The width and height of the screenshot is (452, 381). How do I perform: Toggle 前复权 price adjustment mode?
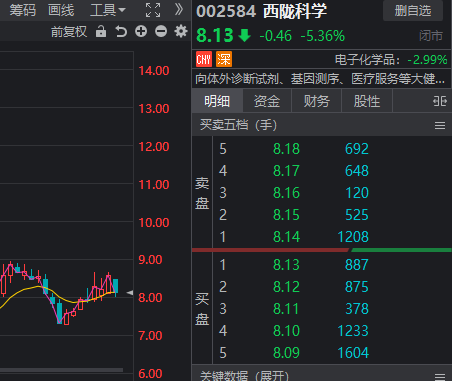(x=69, y=32)
